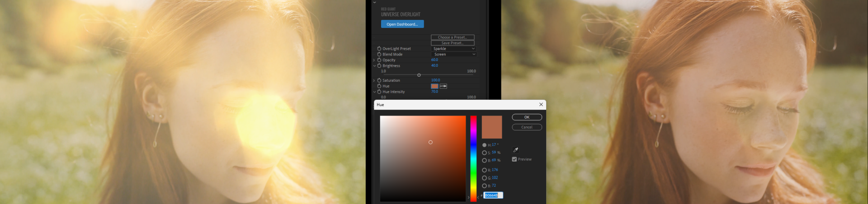This screenshot has width=868, height=204.
Task: Click the vertical rainbow hue strip
Action: tap(473, 158)
